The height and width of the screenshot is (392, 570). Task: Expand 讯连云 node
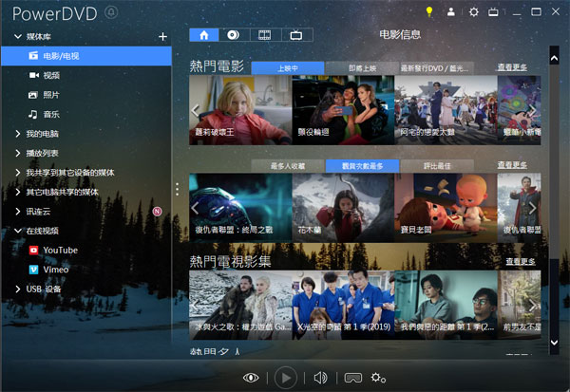[x=17, y=212]
